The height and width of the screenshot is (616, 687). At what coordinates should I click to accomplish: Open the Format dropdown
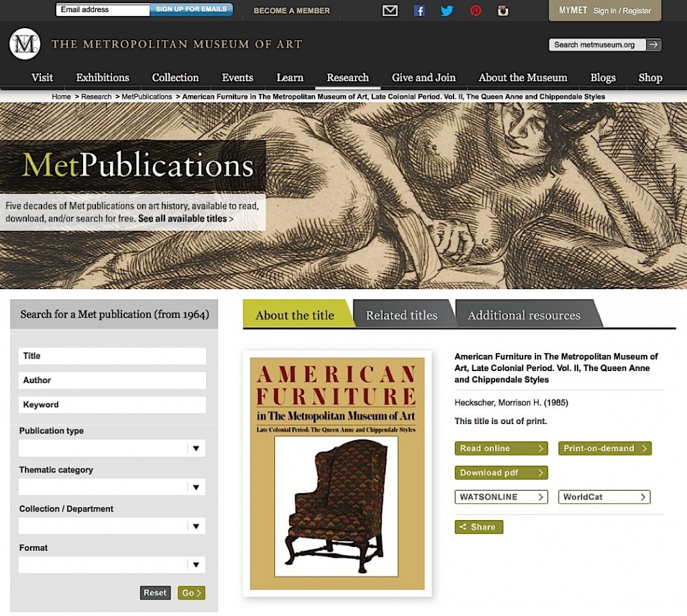pos(112,565)
